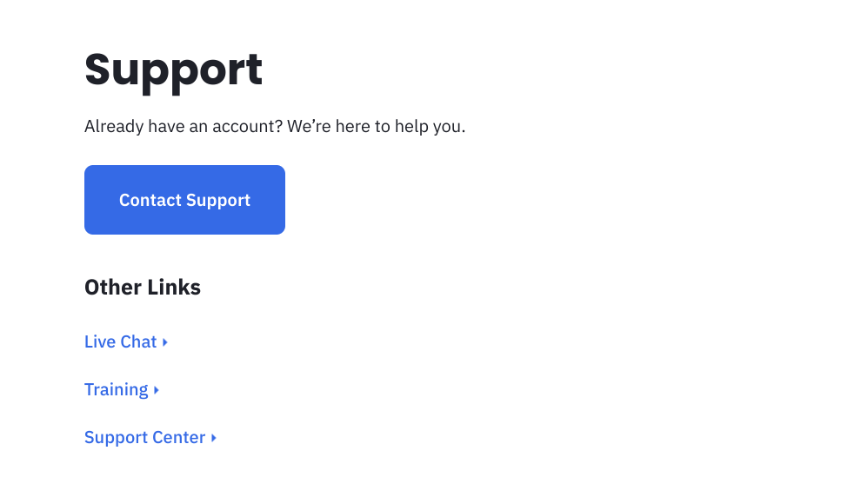The width and height of the screenshot is (868, 497).
Task: Click the Other Links section heading
Action: 143,288
